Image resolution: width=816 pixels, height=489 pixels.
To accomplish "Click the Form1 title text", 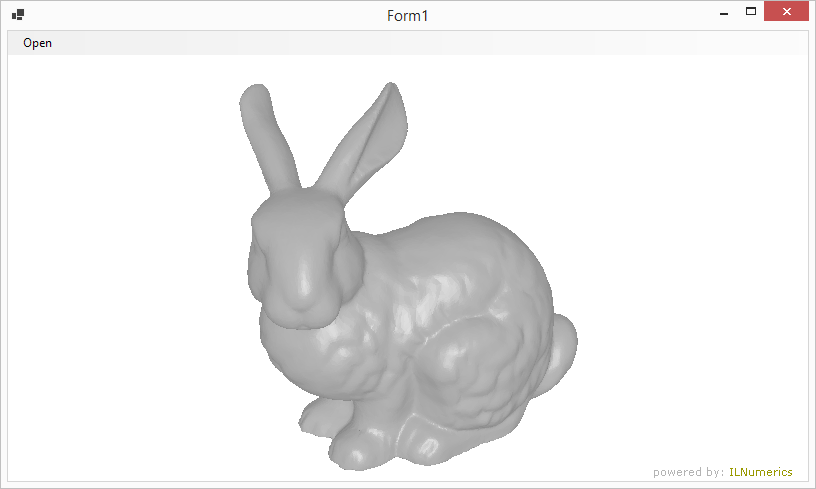I will coord(407,16).
